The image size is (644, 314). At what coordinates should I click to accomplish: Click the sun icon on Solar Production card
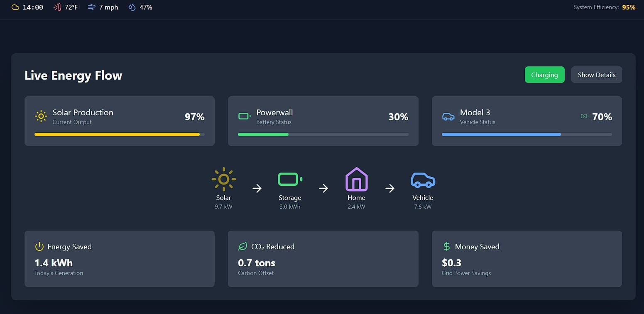(41, 116)
